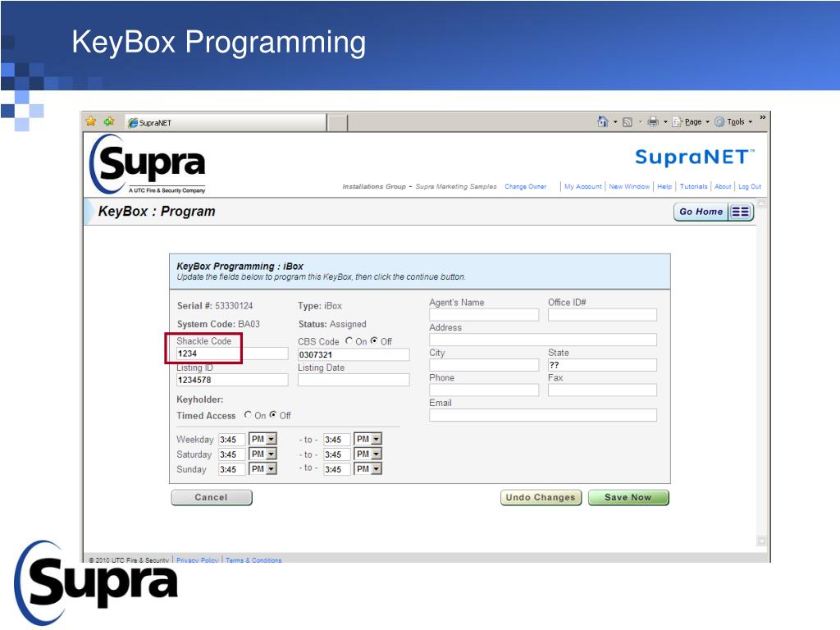
Task: Click the About link
Action: pyautogui.click(x=723, y=186)
